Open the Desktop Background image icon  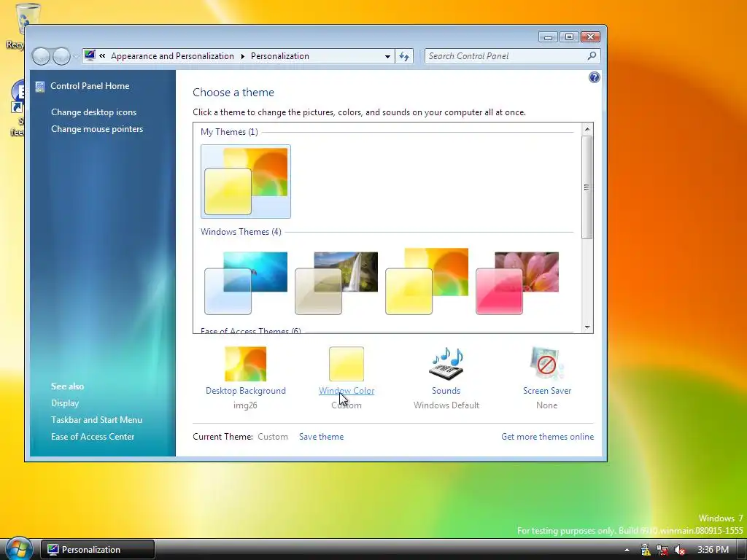245,364
